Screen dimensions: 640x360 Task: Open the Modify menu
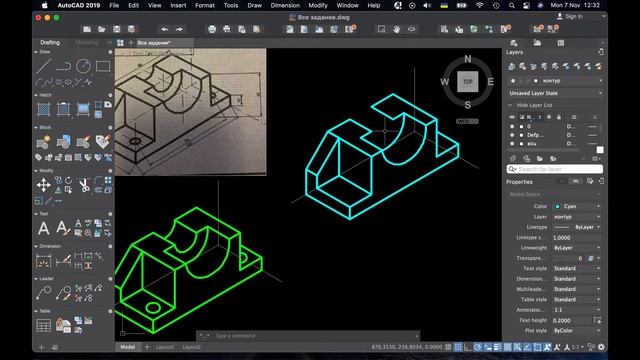(x=318, y=5)
